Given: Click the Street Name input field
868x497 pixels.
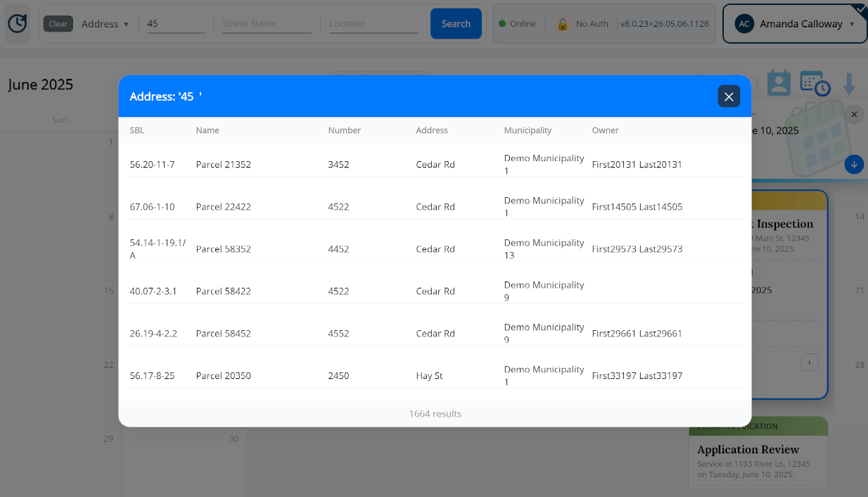Looking at the screenshot, I should coord(267,24).
